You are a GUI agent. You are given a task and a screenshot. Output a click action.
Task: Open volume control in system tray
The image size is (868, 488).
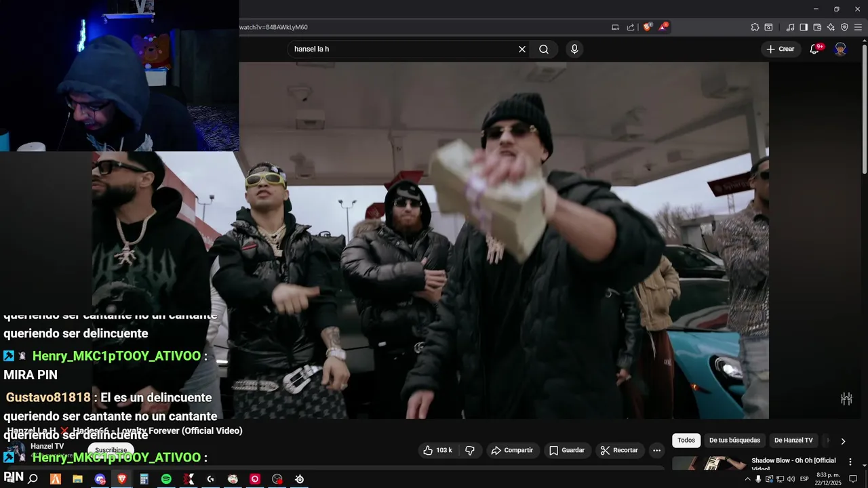tap(791, 479)
